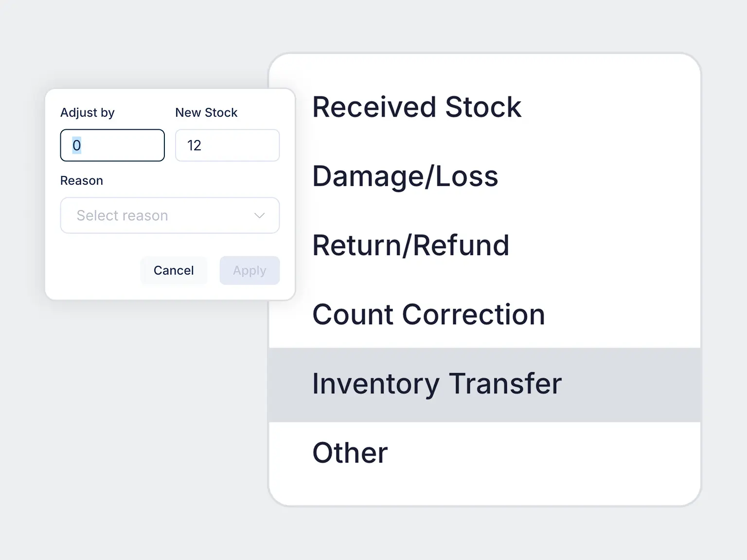Click the "Reason" field label
Screen dimensions: 747x560
82,181
